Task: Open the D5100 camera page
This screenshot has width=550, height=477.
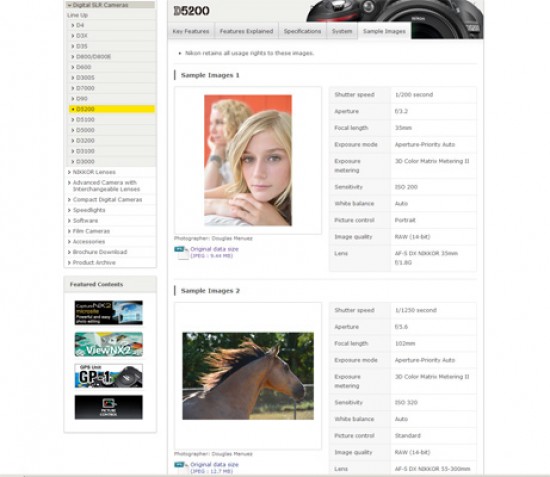Action: tap(85, 120)
